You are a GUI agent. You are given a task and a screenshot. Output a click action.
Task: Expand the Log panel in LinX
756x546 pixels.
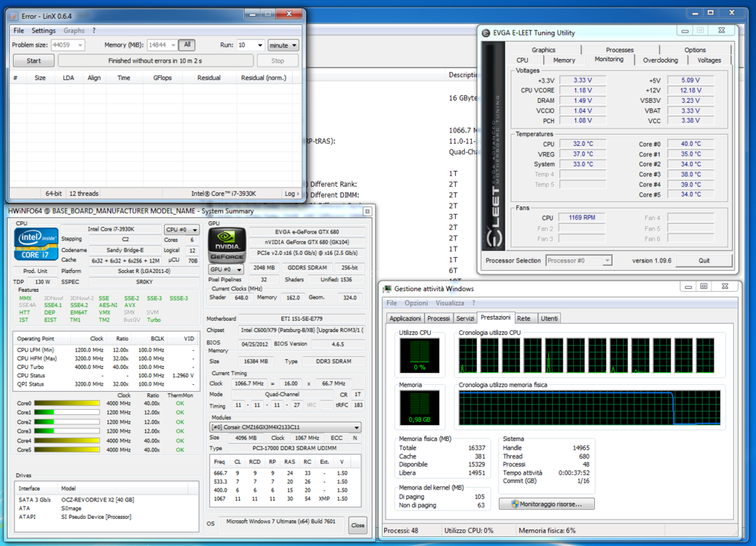(x=292, y=194)
